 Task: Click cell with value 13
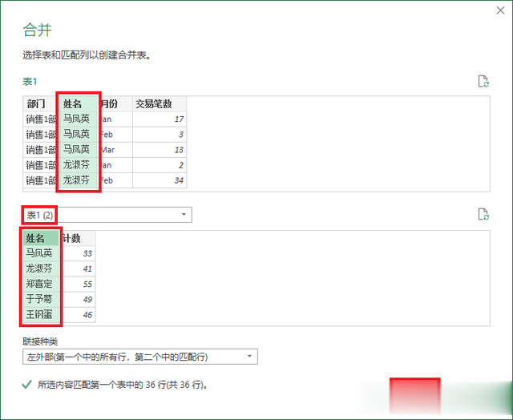pos(160,150)
